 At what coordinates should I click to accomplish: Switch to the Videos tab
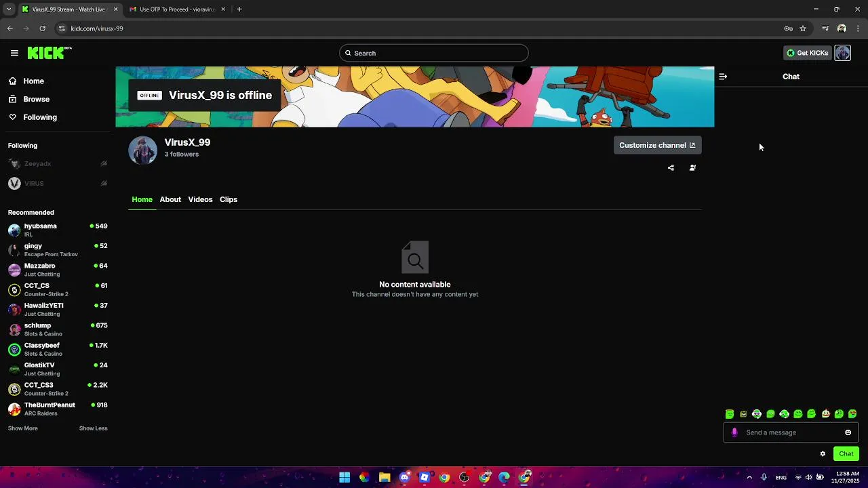click(200, 199)
